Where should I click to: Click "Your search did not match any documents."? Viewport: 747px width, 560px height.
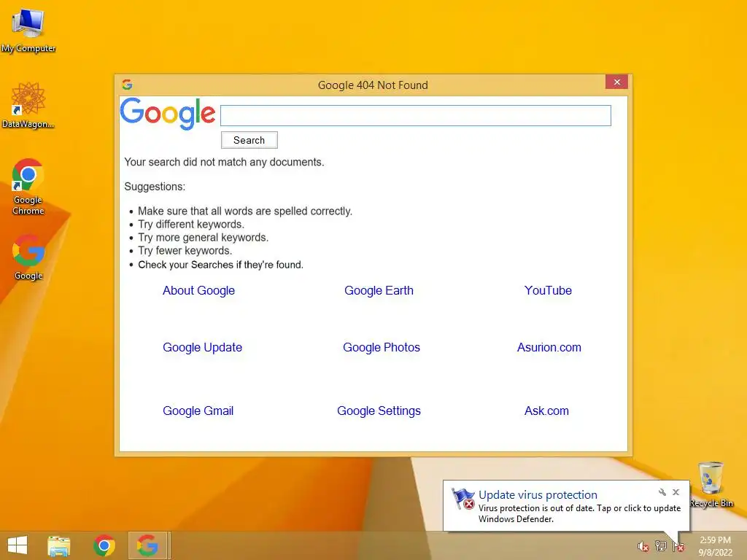click(225, 163)
